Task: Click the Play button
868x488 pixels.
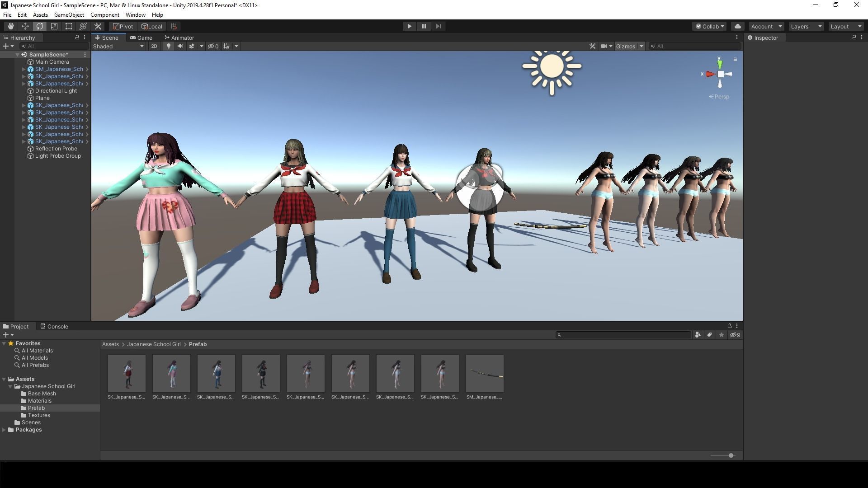Action: click(x=409, y=26)
